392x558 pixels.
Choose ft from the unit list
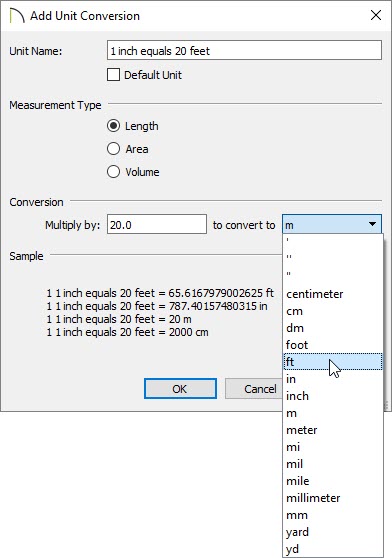(333, 362)
